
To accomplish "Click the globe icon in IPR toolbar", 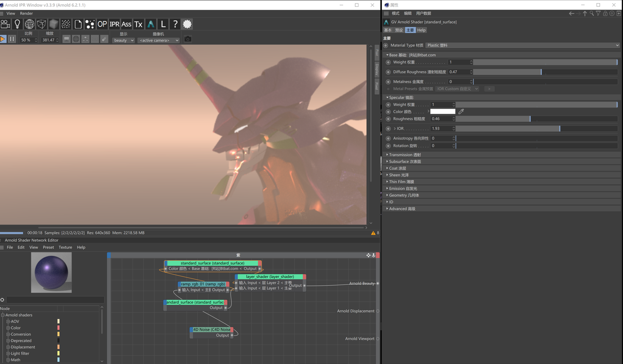I will [x=76, y=39].
